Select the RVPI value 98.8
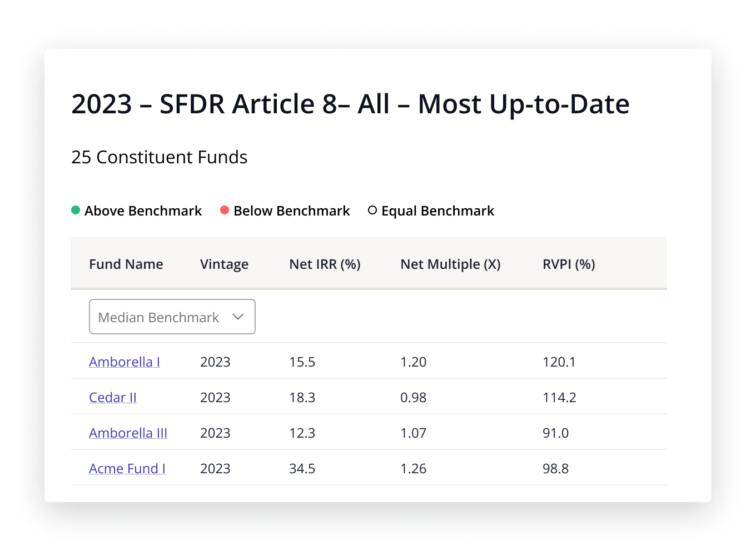The image size is (756, 551). (x=555, y=468)
